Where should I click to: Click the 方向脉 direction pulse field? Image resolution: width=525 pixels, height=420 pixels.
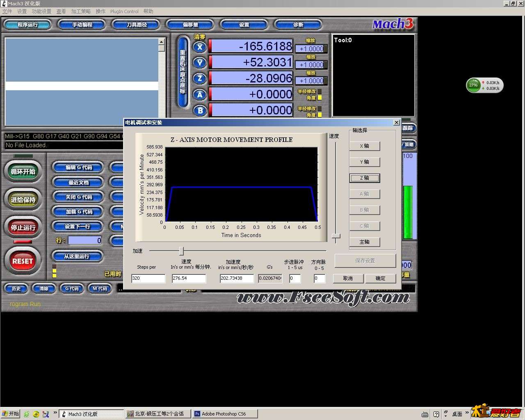[x=320, y=278]
